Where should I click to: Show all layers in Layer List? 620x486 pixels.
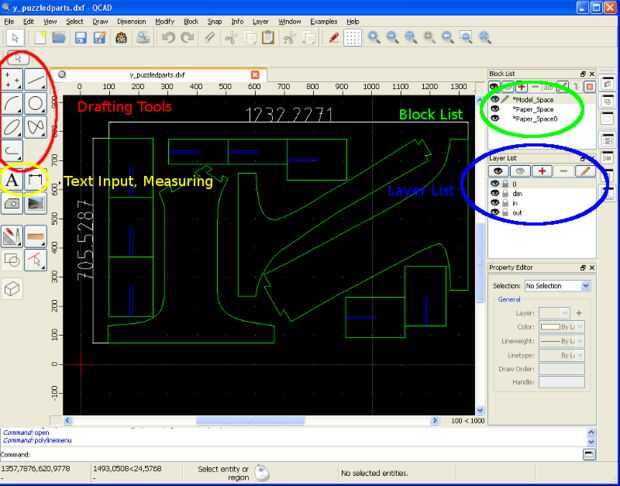pyautogui.click(x=498, y=171)
